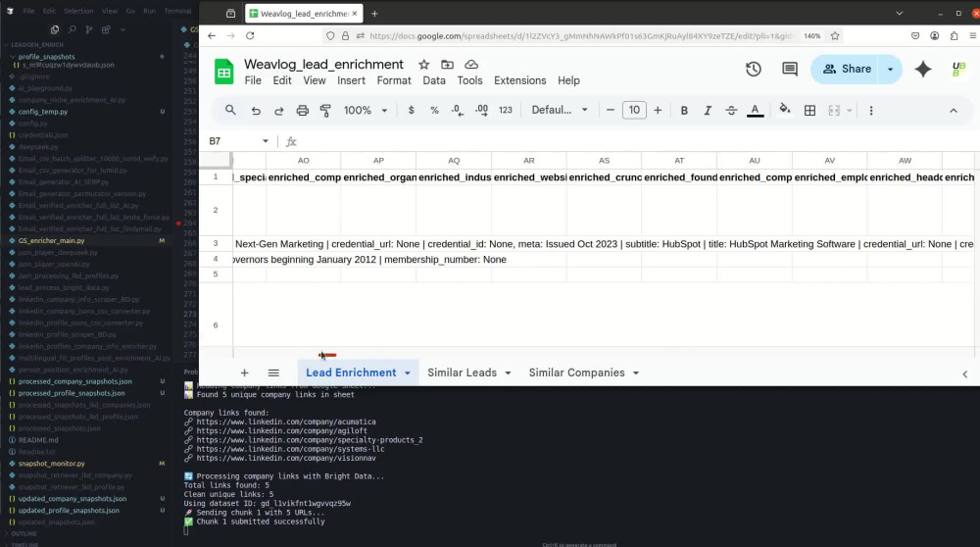The width and height of the screenshot is (980, 547).
Task: Increase decimal places
Action: tap(481, 110)
